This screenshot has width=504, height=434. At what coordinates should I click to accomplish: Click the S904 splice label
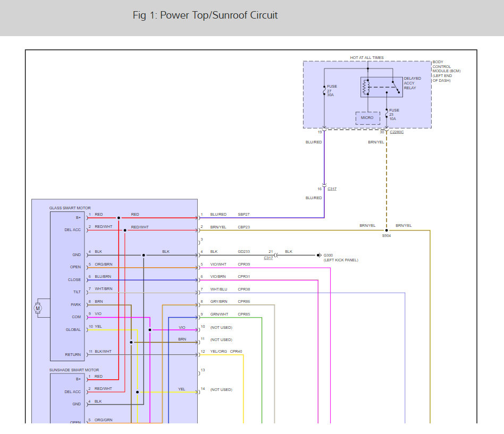(x=387, y=236)
